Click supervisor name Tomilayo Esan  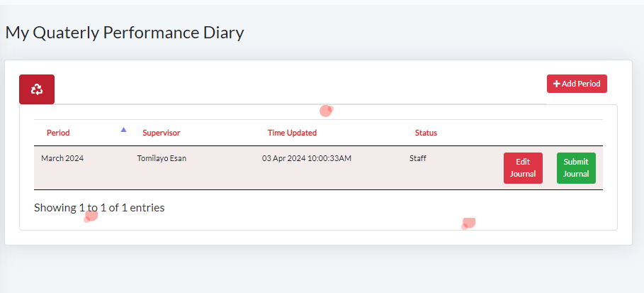[162, 158]
